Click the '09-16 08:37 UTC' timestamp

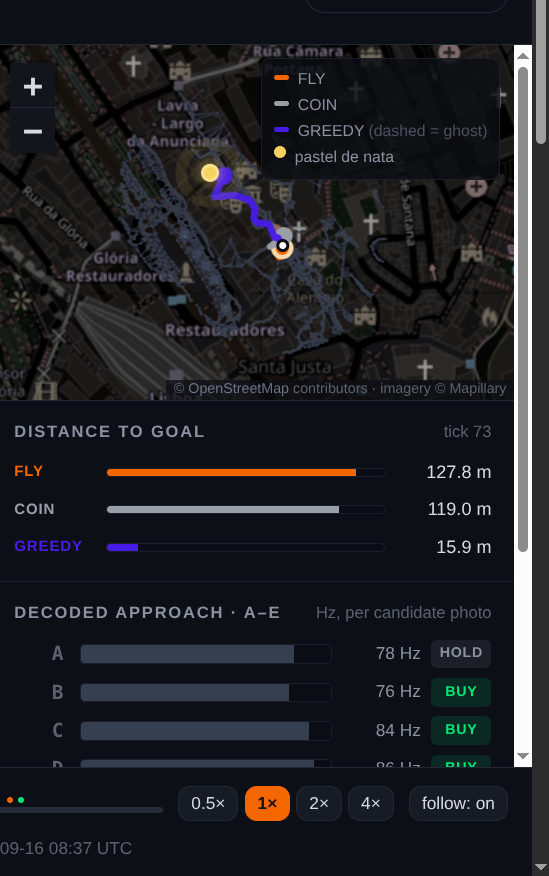[66, 849]
